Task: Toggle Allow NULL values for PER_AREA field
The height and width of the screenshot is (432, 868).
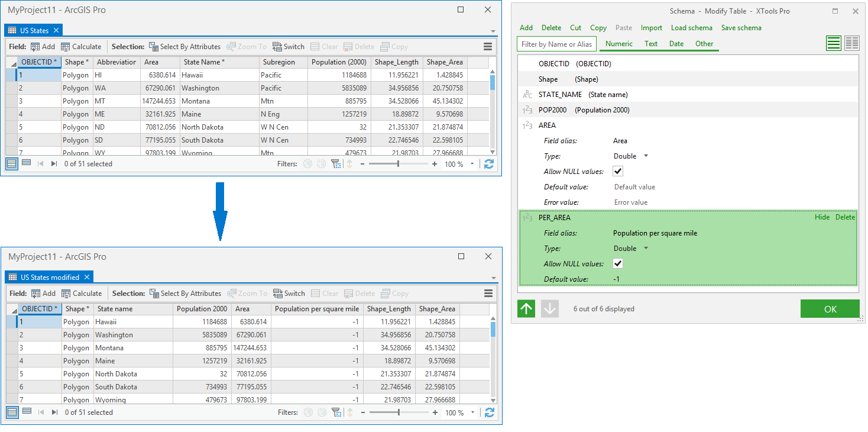Action: point(618,264)
